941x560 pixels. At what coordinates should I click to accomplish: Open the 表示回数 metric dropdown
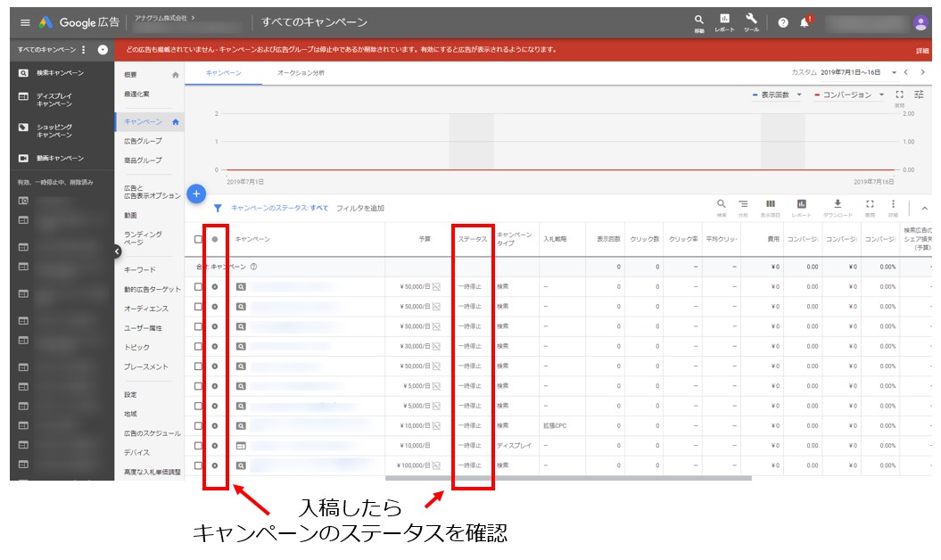coord(777,95)
